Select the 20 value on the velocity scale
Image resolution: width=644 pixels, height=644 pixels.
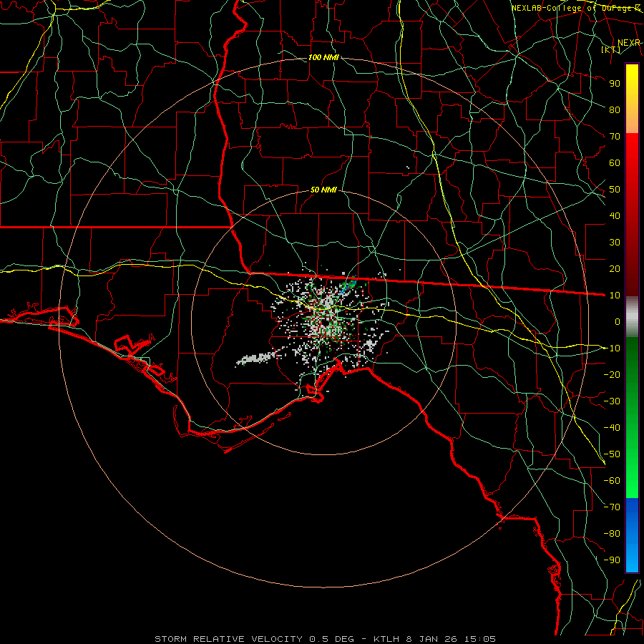[x=615, y=268]
